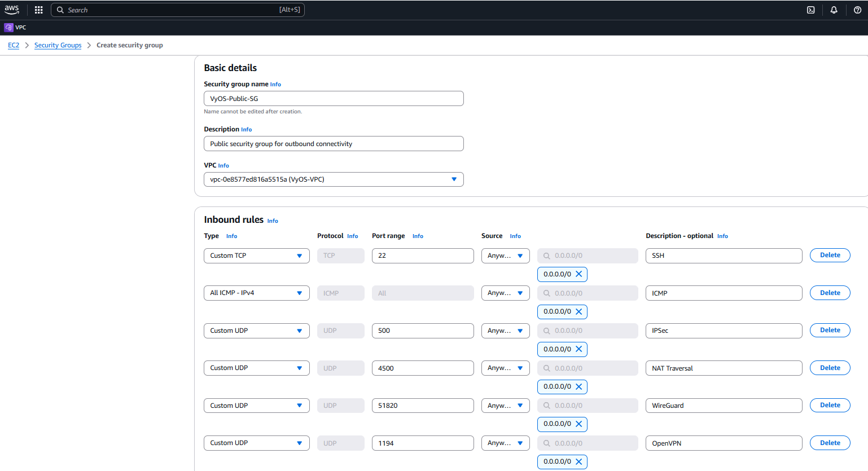
Task: Open the notifications bell
Action: [834, 10]
